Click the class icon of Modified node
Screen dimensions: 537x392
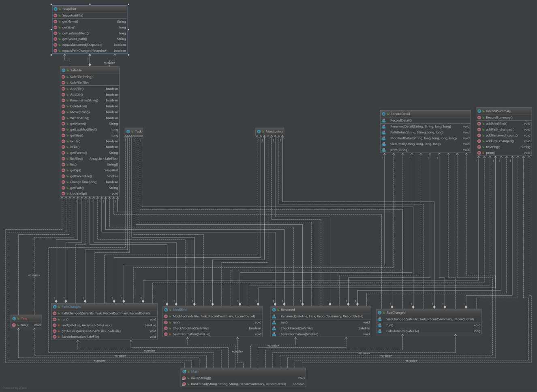tap(166, 310)
